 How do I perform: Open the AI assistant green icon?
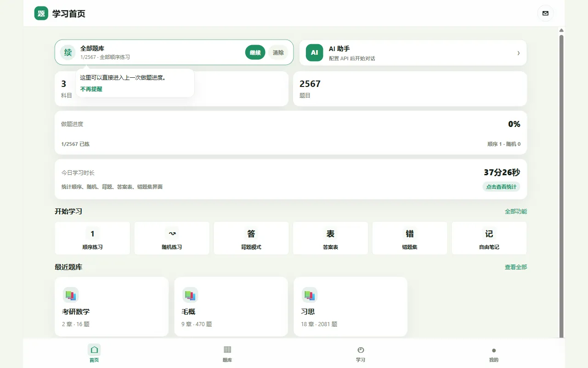pyautogui.click(x=314, y=52)
